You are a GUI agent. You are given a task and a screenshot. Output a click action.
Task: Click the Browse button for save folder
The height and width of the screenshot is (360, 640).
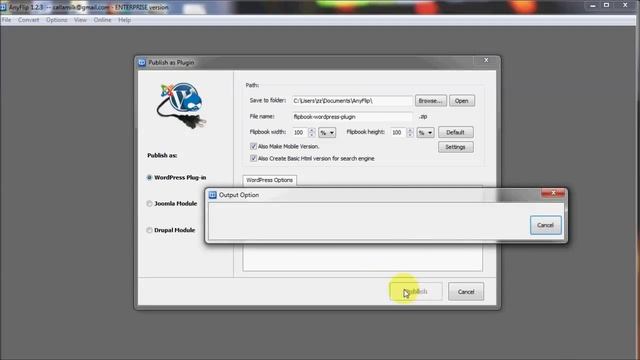point(431,101)
